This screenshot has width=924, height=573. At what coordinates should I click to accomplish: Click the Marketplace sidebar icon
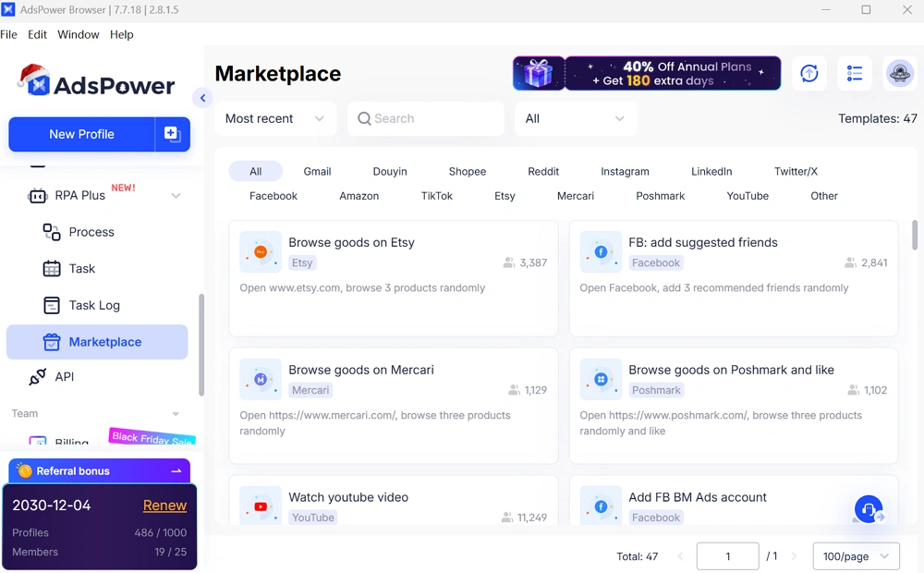pyautogui.click(x=54, y=342)
